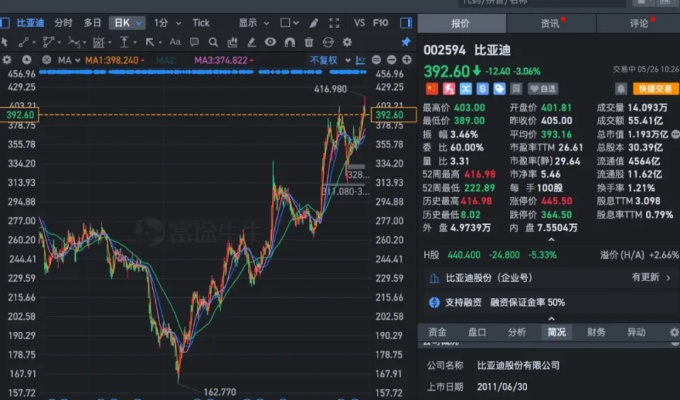The width and height of the screenshot is (680, 400).
Task: Toggle the pin icon on drawing toolbar
Action: (406, 42)
